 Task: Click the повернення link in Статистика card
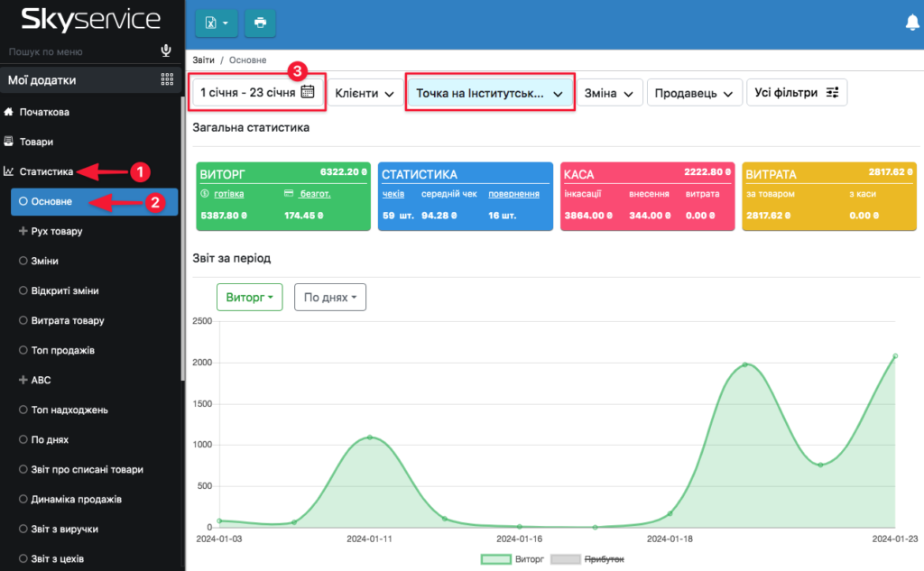pos(513,194)
